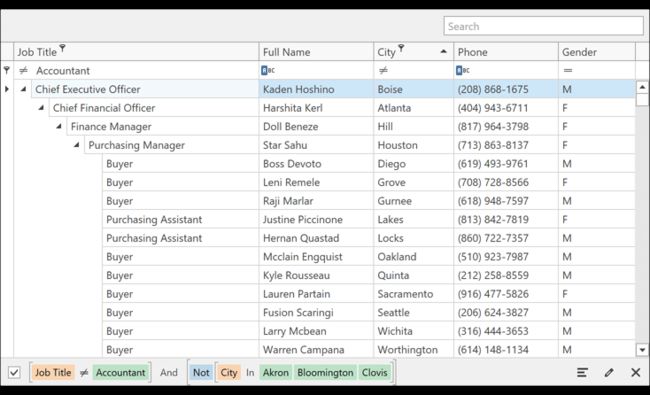Viewport: 650px width, 395px height.
Task: Select the Mcclain Engquist cell
Action: point(316,257)
